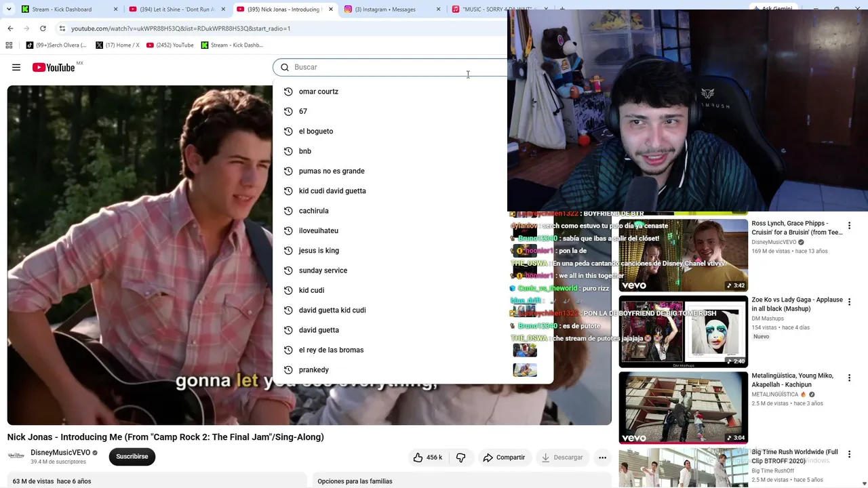
Task: Dislike the video with thumbs down
Action: 461,457
